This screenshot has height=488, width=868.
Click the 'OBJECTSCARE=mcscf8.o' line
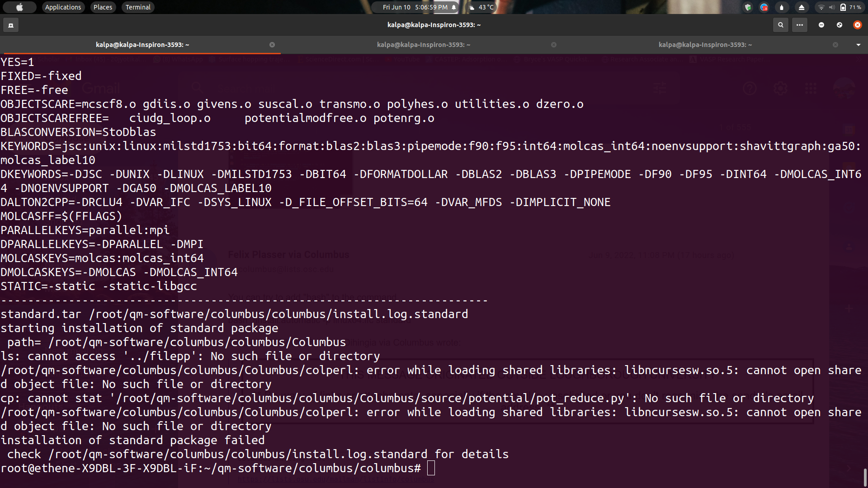(x=292, y=104)
